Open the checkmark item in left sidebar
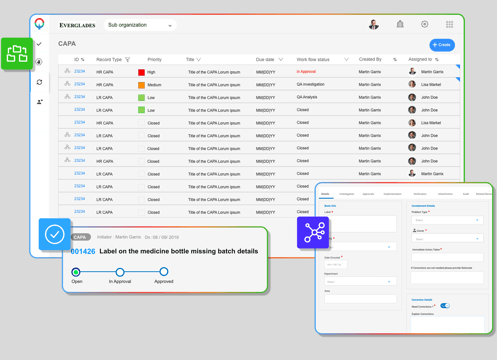 tap(39, 44)
